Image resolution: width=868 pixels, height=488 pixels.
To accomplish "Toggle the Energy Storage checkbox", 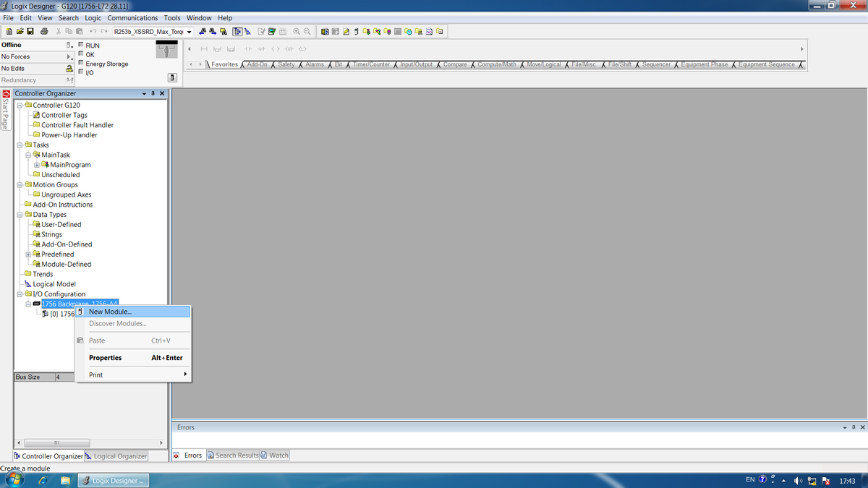I will [81, 64].
